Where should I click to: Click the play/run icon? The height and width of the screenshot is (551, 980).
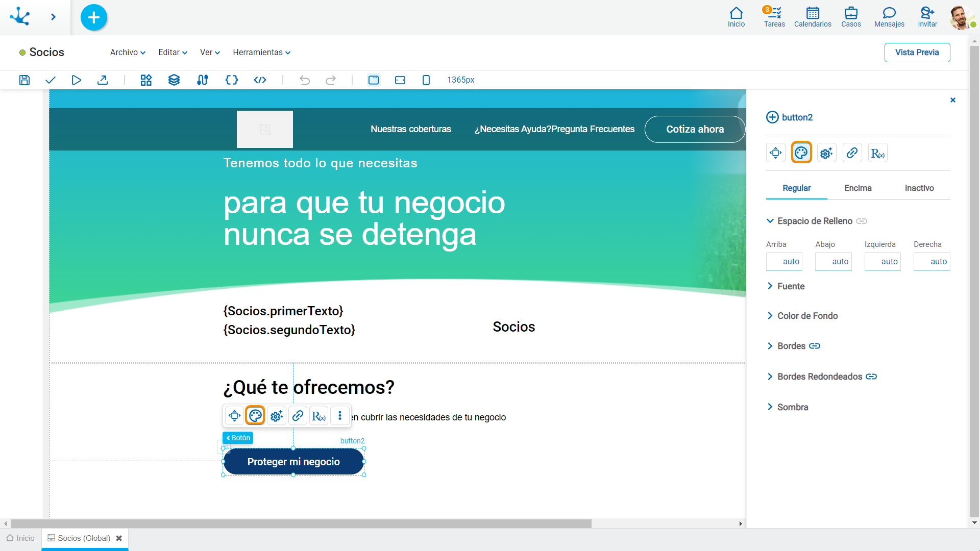[x=77, y=80]
